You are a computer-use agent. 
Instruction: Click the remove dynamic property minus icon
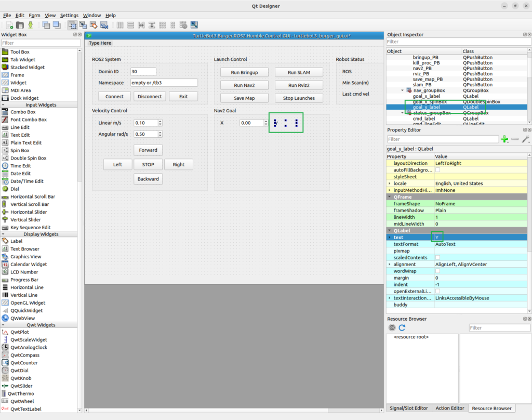[x=515, y=139]
